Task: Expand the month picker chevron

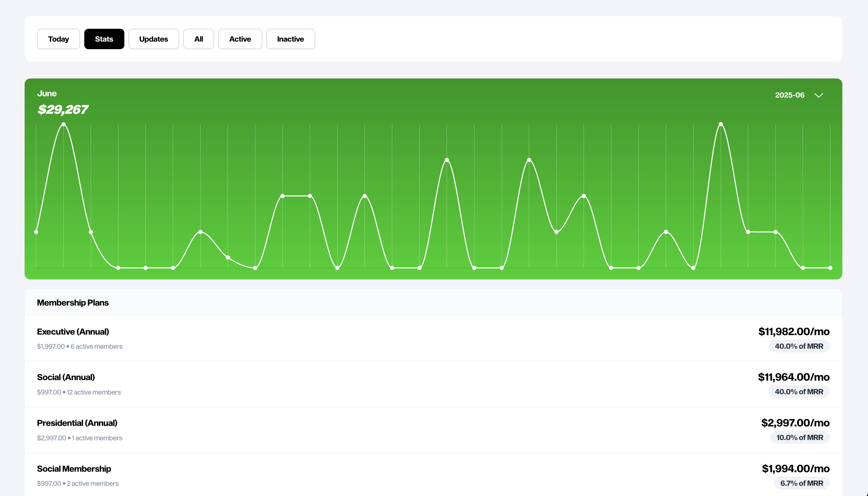Action: [819, 95]
